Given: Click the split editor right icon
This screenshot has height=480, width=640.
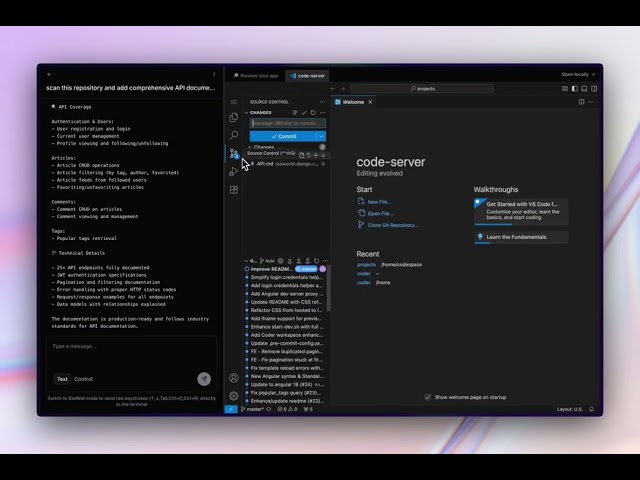Looking at the screenshot, I should coord(581,102).
